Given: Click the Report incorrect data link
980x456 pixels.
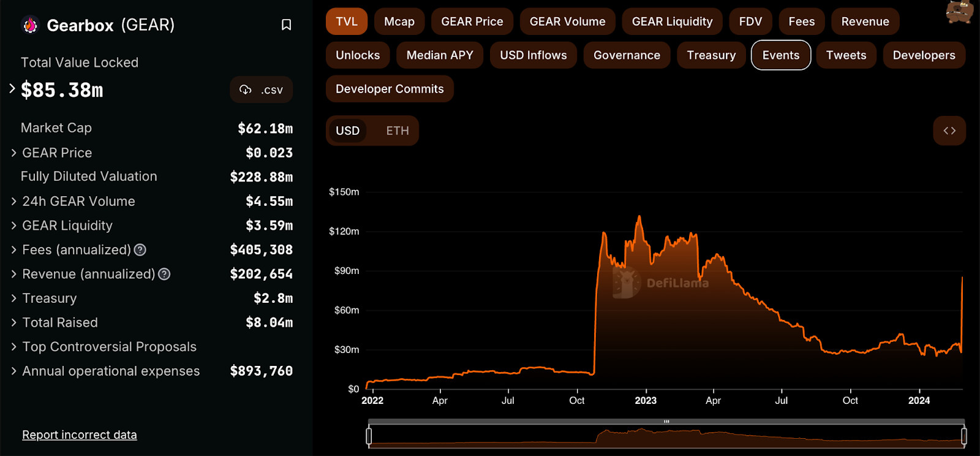Looking at the screenshot, I should point(80,435).
